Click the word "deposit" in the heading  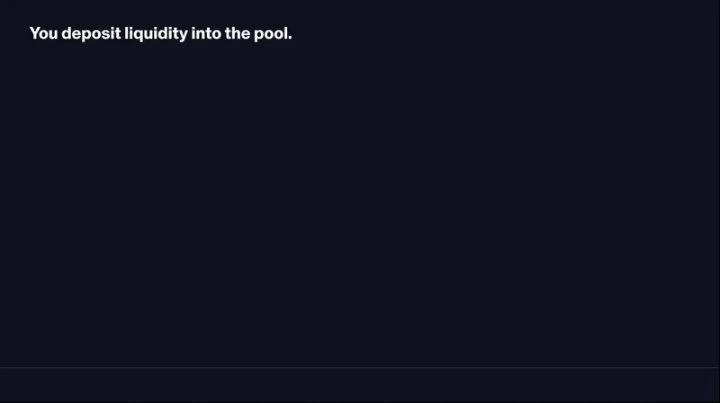pyautogui.click(x=91, y=33)
